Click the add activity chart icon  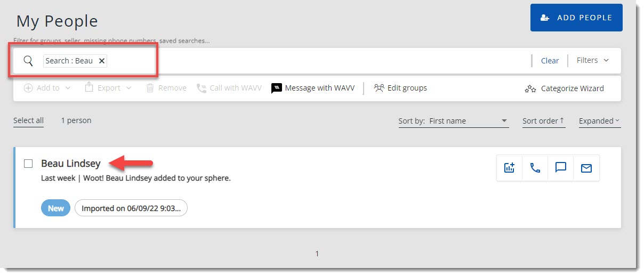pos(509,168)
